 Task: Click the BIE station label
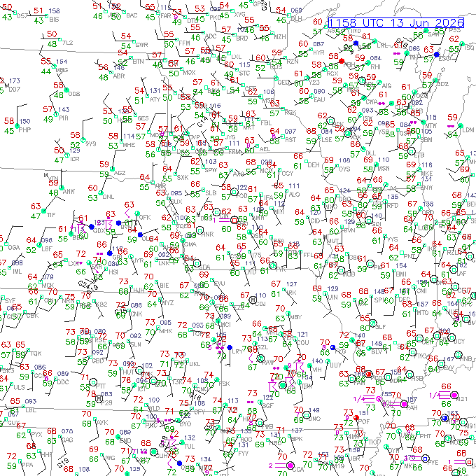[164, 286]
